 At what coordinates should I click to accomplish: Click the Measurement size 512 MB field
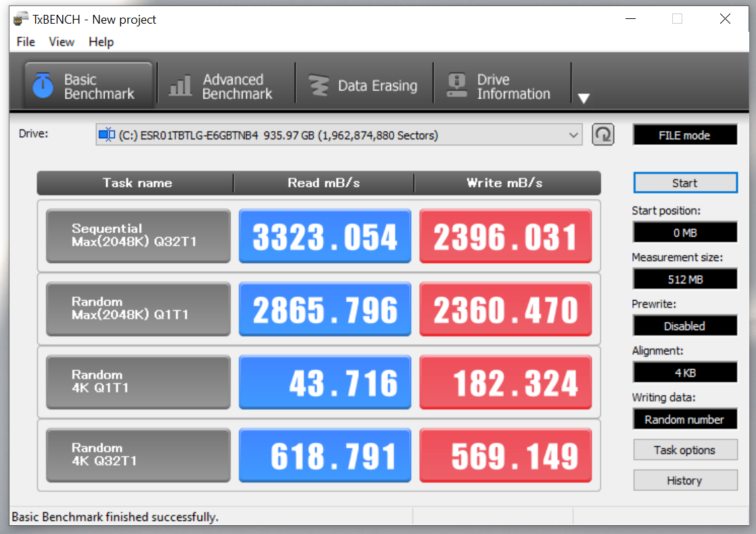tap(684, 280)
